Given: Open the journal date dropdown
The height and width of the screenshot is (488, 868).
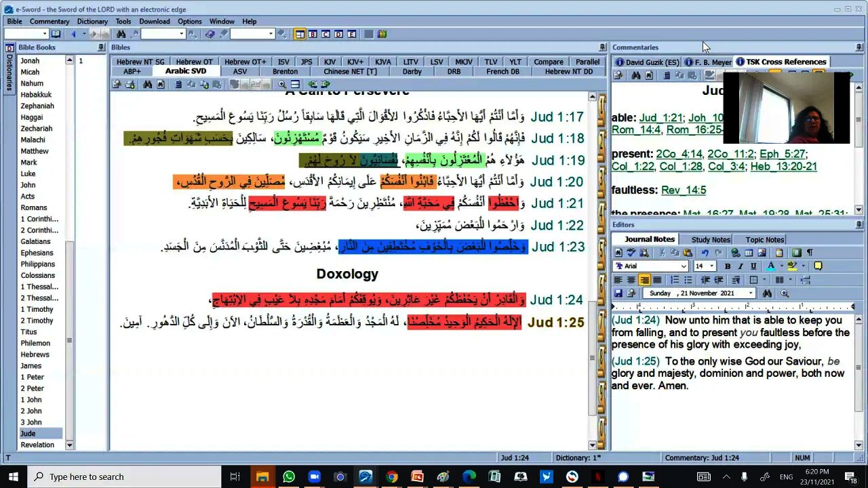Looking at the screenshot, I should click(751, 293).
